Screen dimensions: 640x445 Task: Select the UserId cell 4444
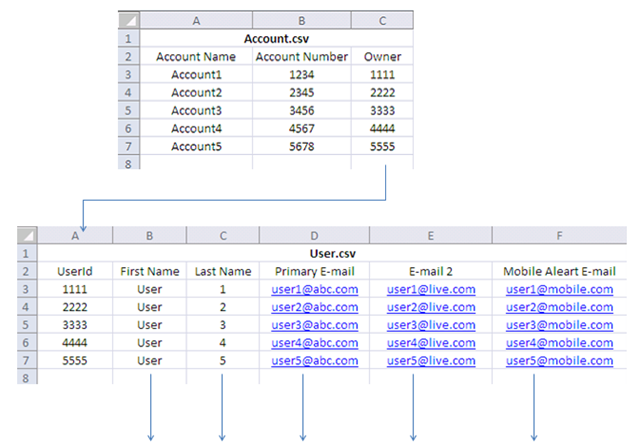(x=75, y=343)
